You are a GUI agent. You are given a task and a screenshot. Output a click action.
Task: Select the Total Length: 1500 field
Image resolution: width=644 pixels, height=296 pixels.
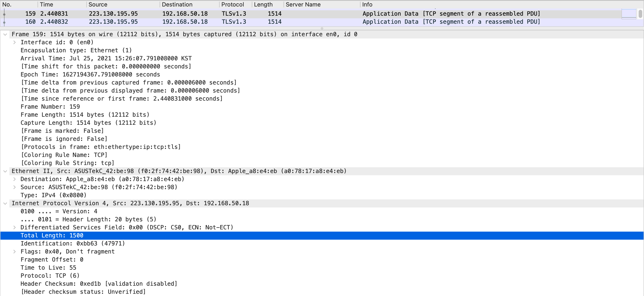52,235
